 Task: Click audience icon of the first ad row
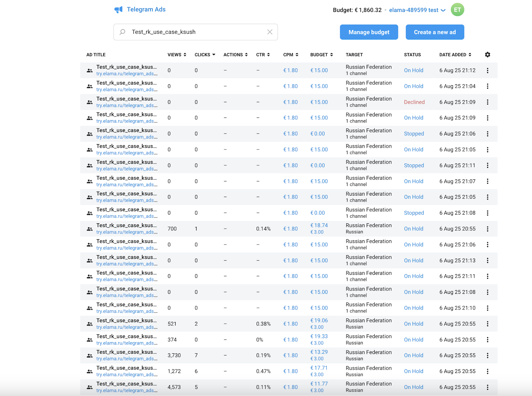tap(89, 71)
